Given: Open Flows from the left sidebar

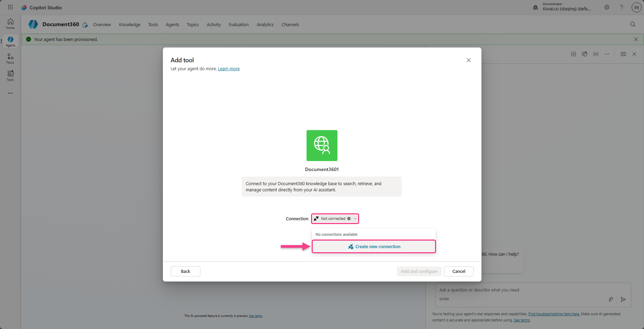Looking at the screenshot, I should point(10,58).
